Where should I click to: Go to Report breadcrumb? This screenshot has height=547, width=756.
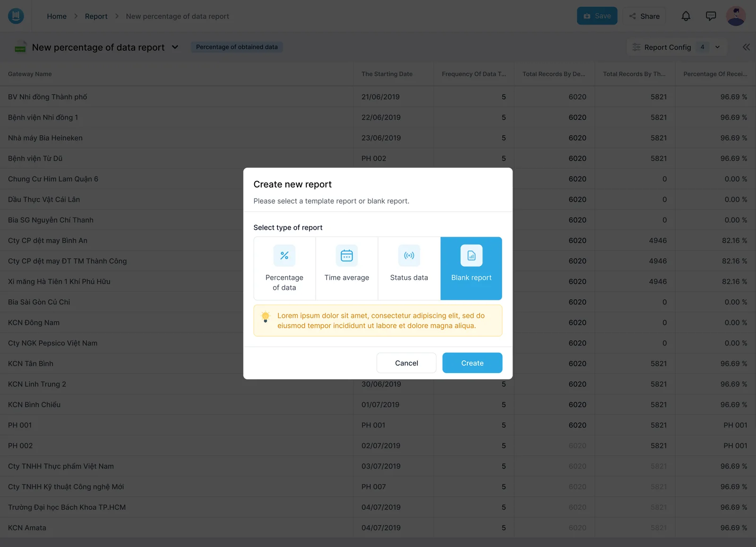pos(96,16)
